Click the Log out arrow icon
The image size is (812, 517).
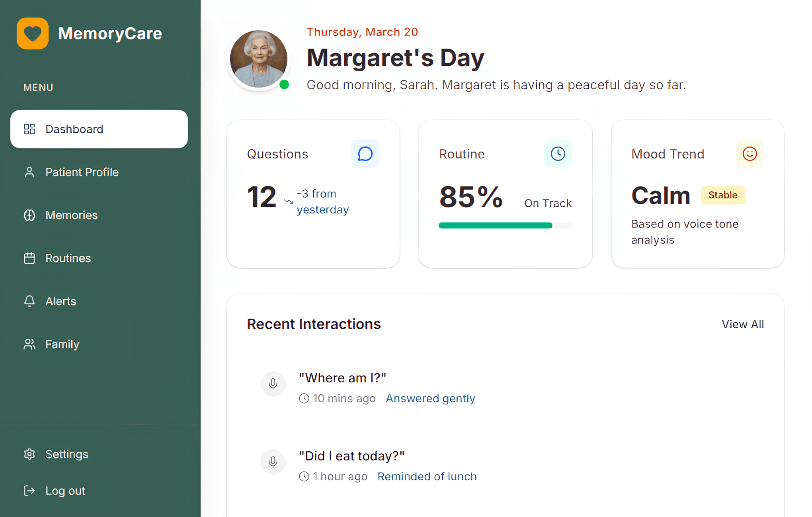tap(29, 491)
